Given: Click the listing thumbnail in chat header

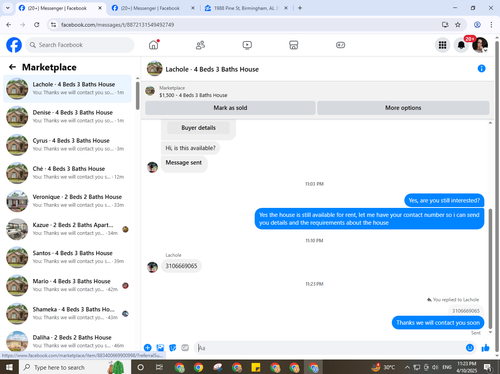Looking at the screenshot, I should click(154, 68).
